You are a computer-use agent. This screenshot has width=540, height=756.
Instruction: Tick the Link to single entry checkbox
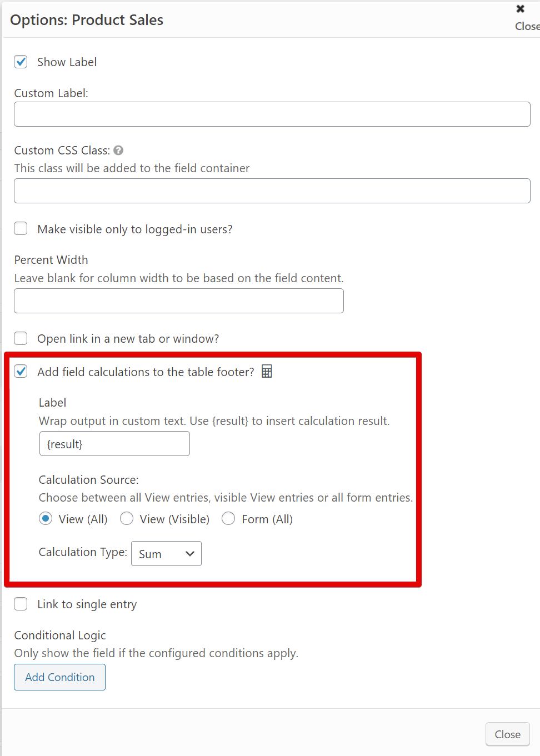tap(21, 604)
